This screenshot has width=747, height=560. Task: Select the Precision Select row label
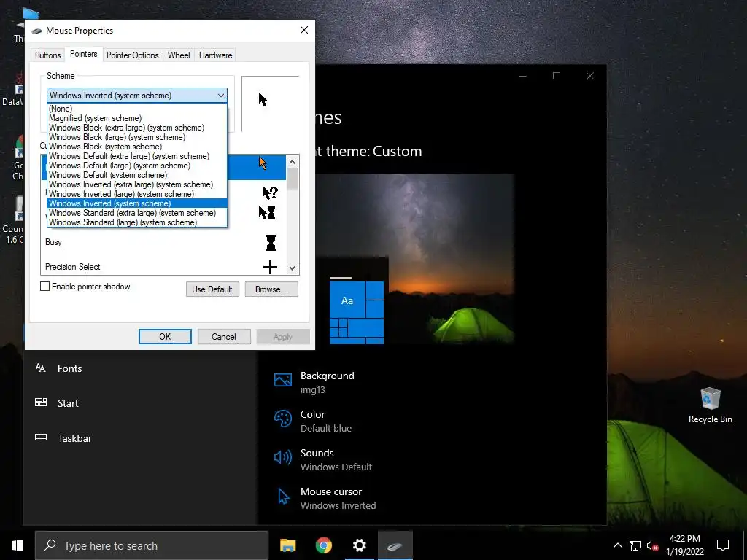click(x=72, y=267)
